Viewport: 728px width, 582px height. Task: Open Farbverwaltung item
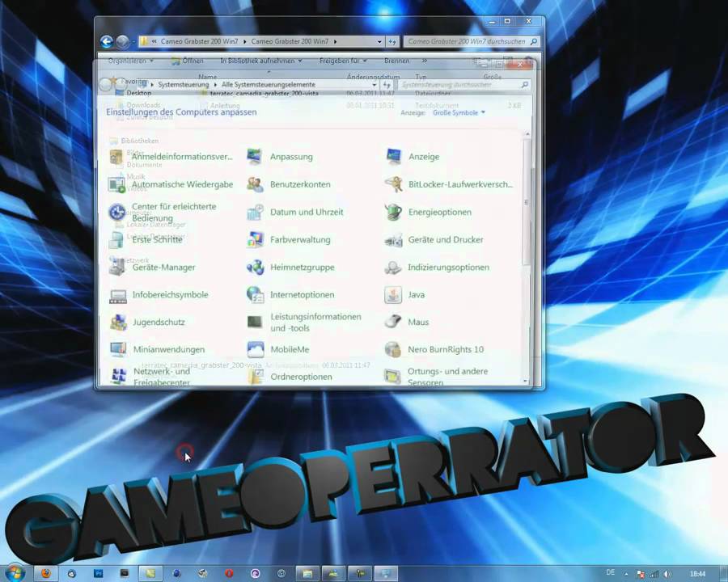(x=289, y=240)
